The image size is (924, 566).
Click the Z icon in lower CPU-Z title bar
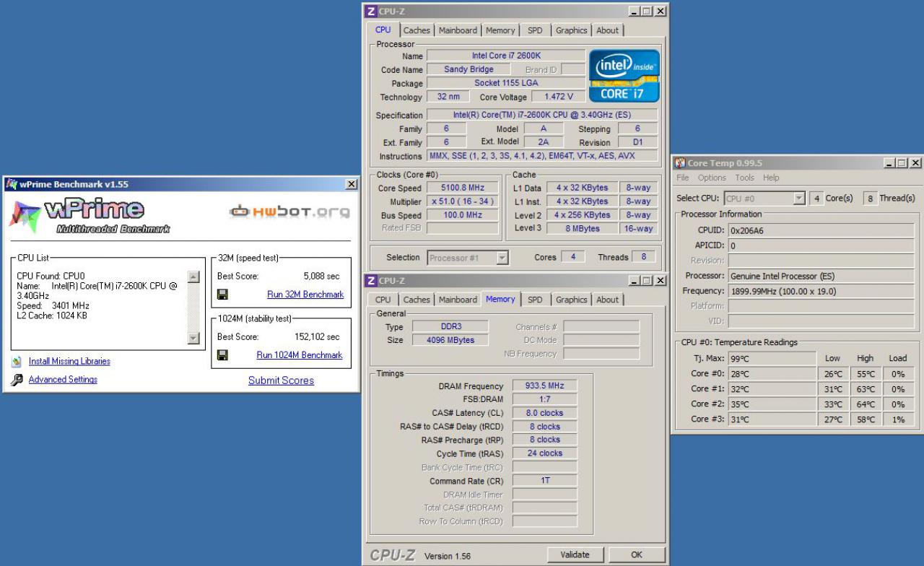click(x=371, y=281)
